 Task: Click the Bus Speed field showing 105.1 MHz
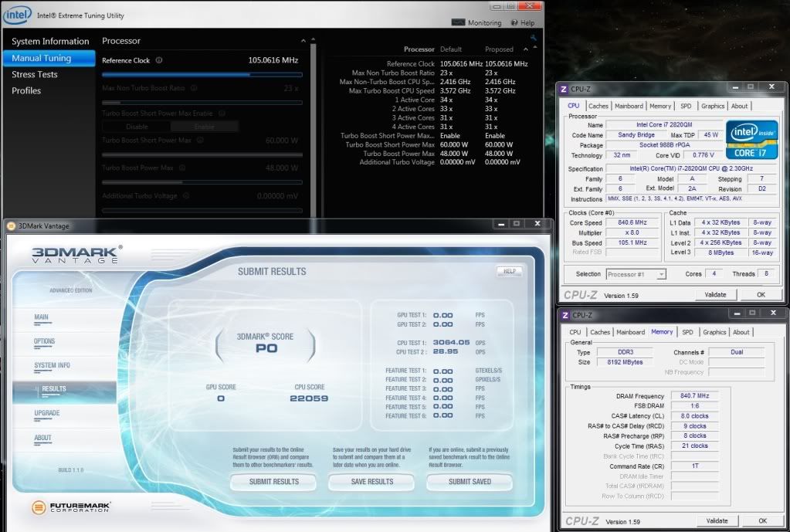coord(632,242)
